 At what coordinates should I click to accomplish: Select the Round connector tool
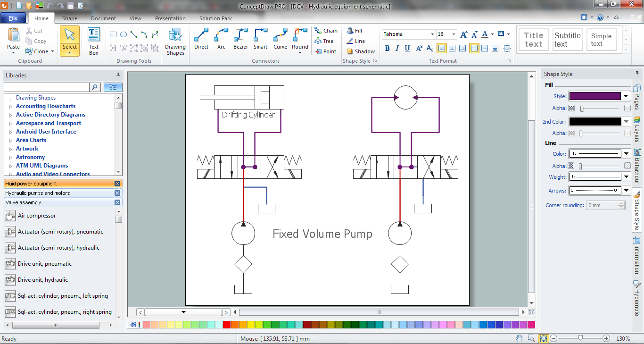pyautogui.click(x=300, y=39)
